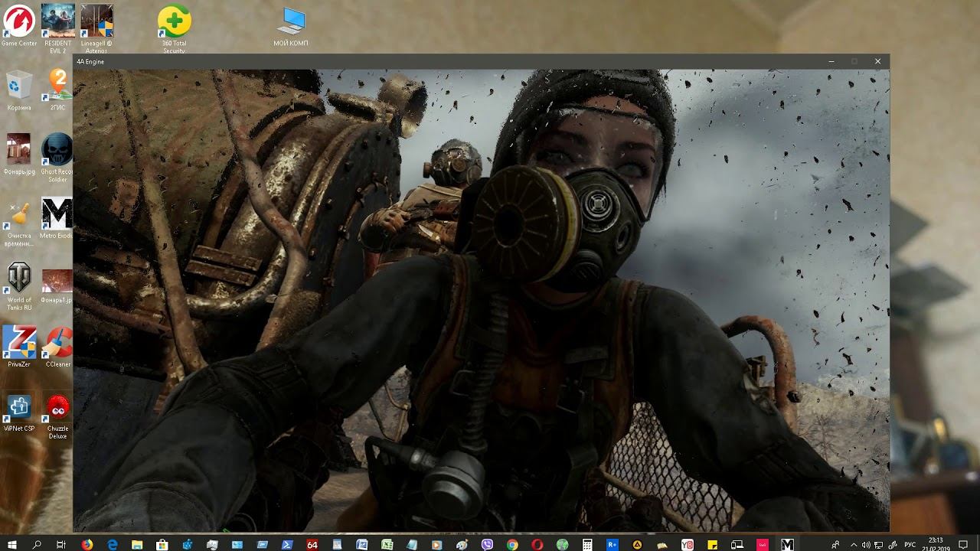The width and height of the screenshot is (980, 551).
Task: Launch the Metro Exodus desktop shortcut
Action: pos(57,219)
